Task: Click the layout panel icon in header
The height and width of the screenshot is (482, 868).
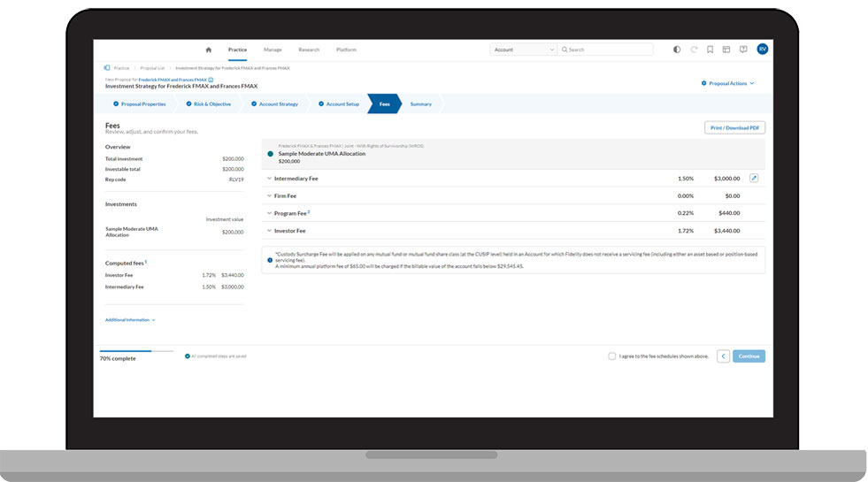Action: coord(726,50)
